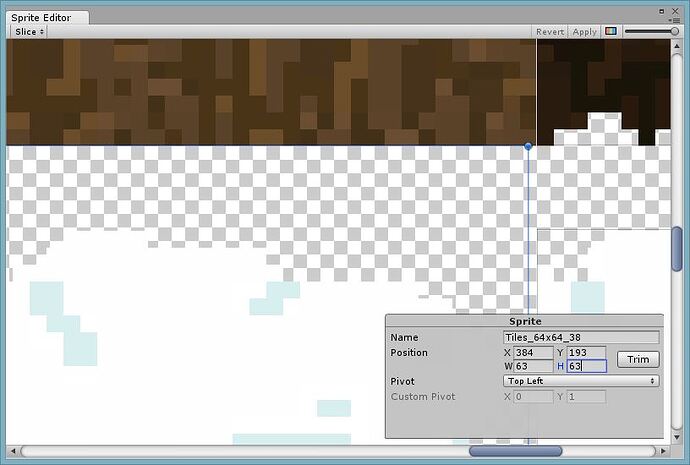Image resolution: width=690 pixels, height=465 pixels.
Task: Select the Sprite Editor tab
Action: point(47,18)
